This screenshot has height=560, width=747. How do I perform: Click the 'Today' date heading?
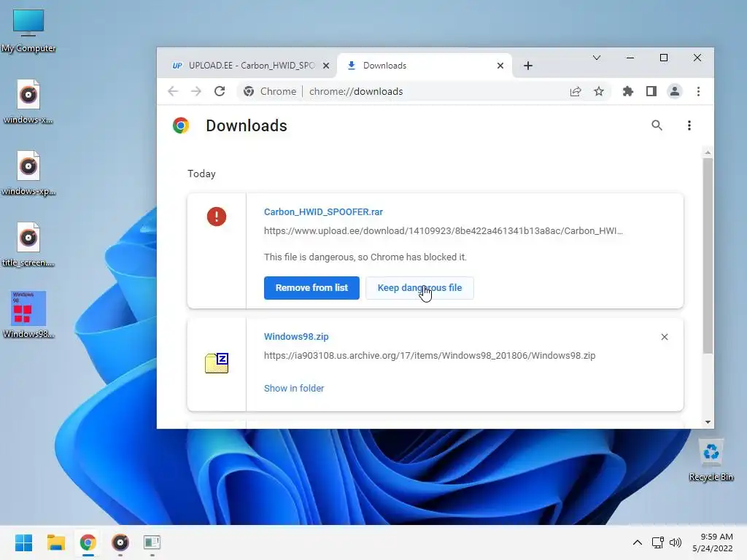[x=201, y=174]
